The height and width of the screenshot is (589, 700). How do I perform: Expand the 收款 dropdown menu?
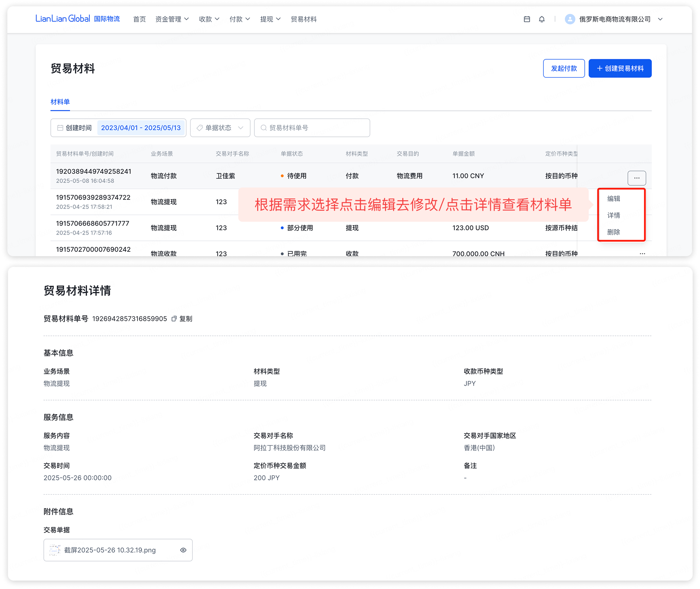(x=209, y=19)
